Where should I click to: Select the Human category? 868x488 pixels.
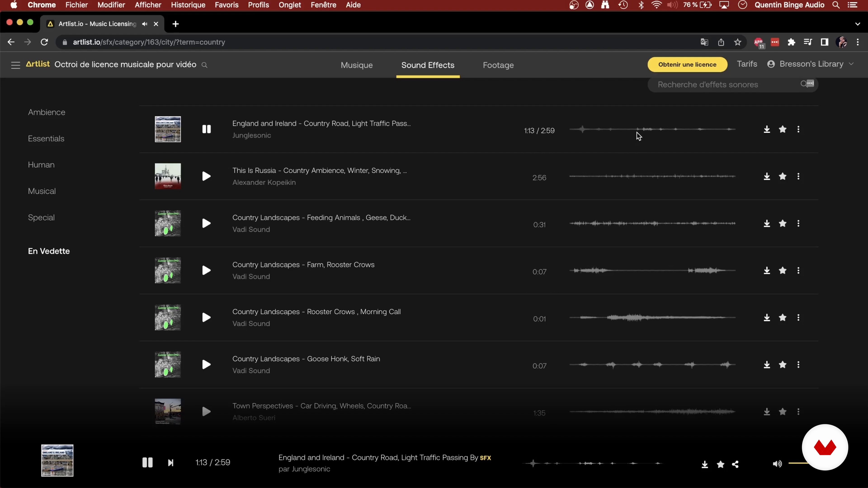coord(41,165)
